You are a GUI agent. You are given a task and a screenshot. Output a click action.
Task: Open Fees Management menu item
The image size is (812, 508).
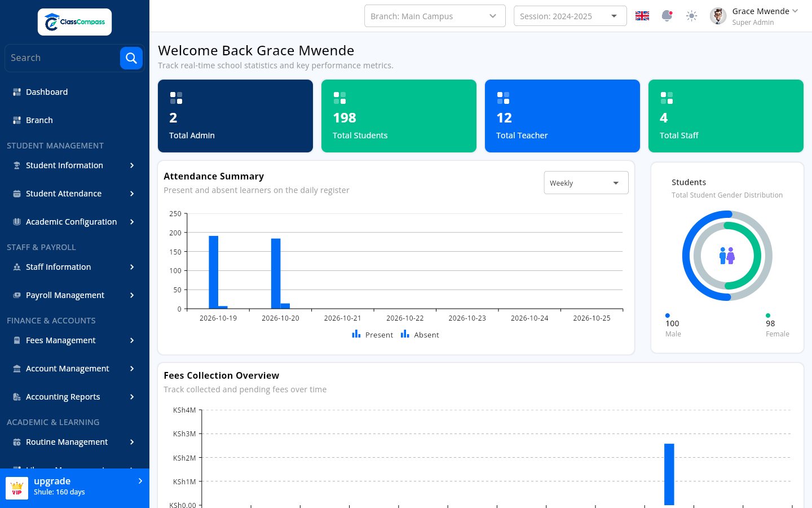pos(74,340)
